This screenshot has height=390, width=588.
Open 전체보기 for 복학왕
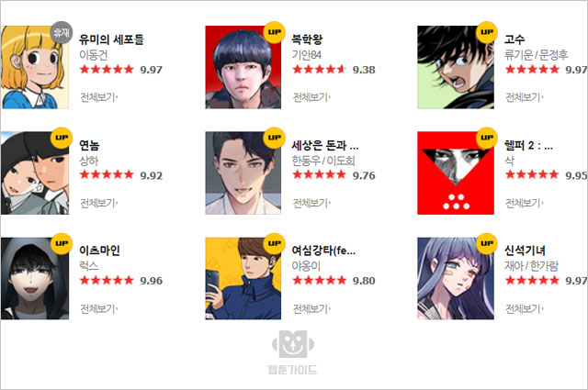coord(311,97)
